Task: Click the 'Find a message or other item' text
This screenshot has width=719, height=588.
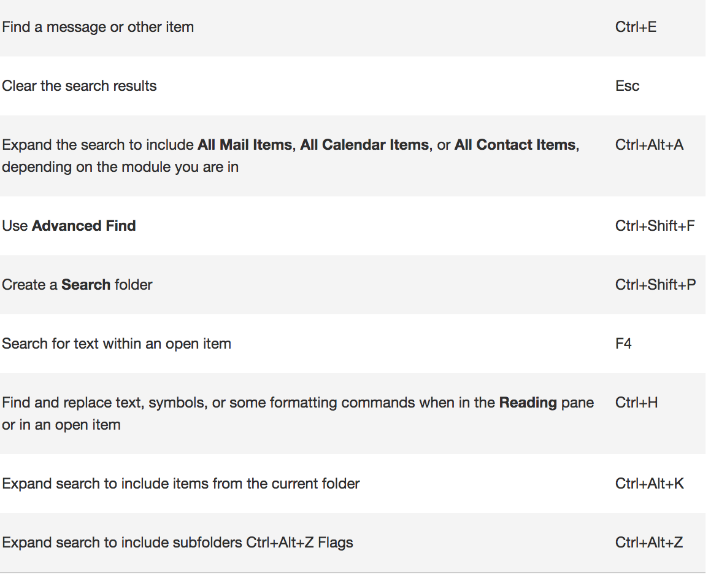Action: point(98,28)
